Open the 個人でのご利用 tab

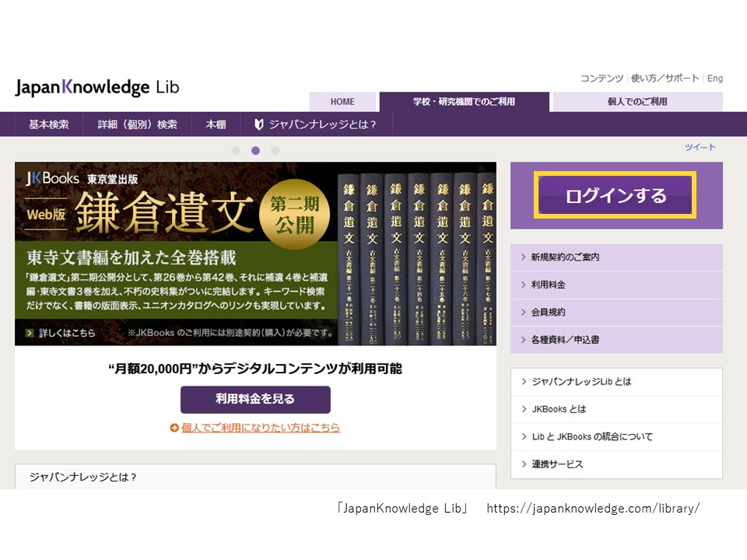[x=637, y=102]
